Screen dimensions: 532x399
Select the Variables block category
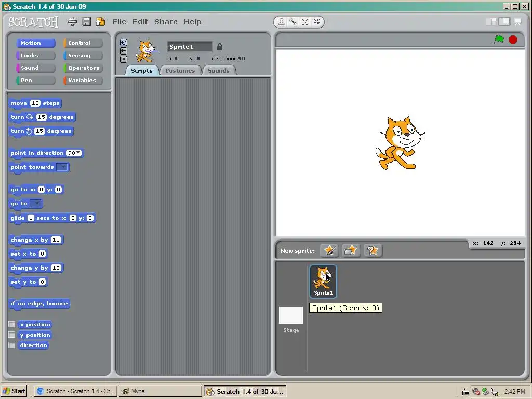tap(83, 81)
